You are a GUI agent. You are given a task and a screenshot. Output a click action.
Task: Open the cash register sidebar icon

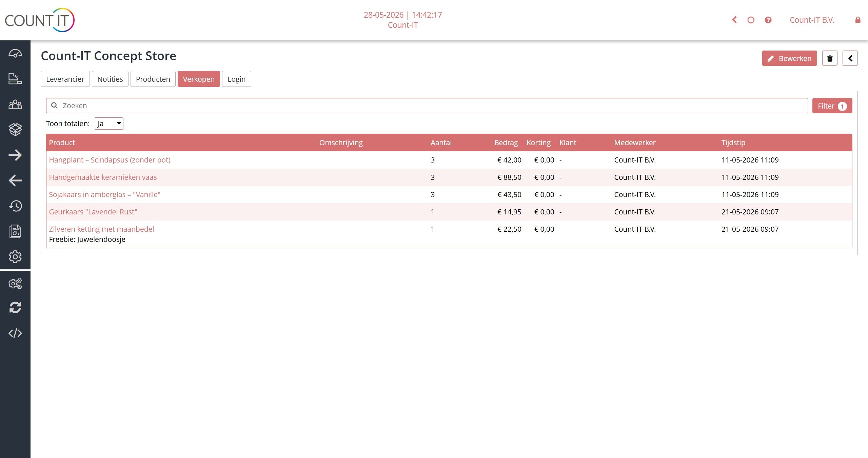tap(15, 79)
